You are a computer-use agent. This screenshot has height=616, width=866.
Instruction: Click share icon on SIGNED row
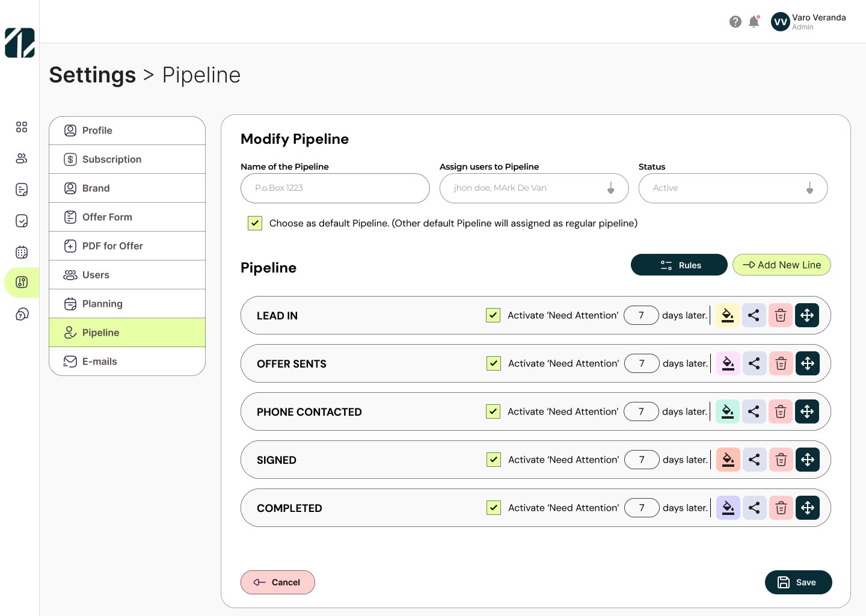point(754,460)
